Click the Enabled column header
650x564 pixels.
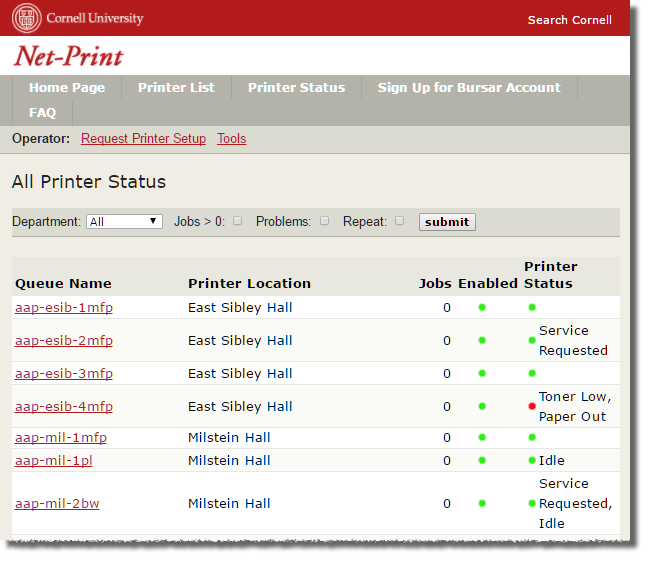click(x=488, y=283)
